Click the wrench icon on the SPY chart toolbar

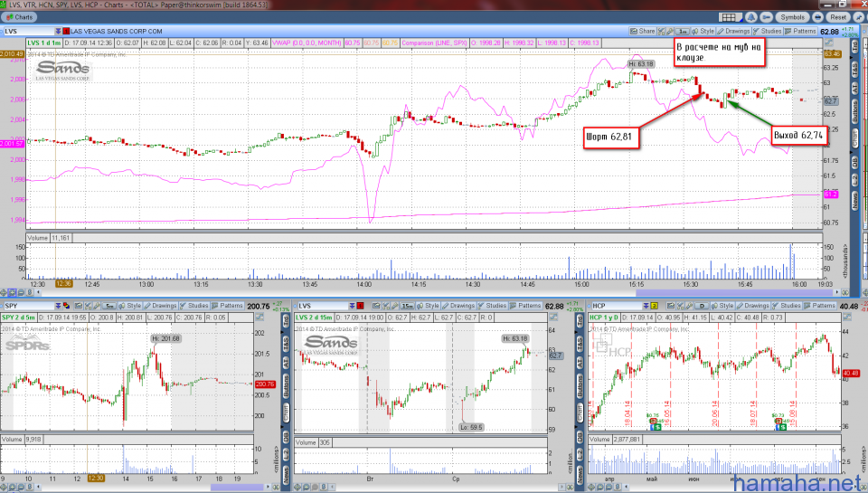click(x=97, y=306)
